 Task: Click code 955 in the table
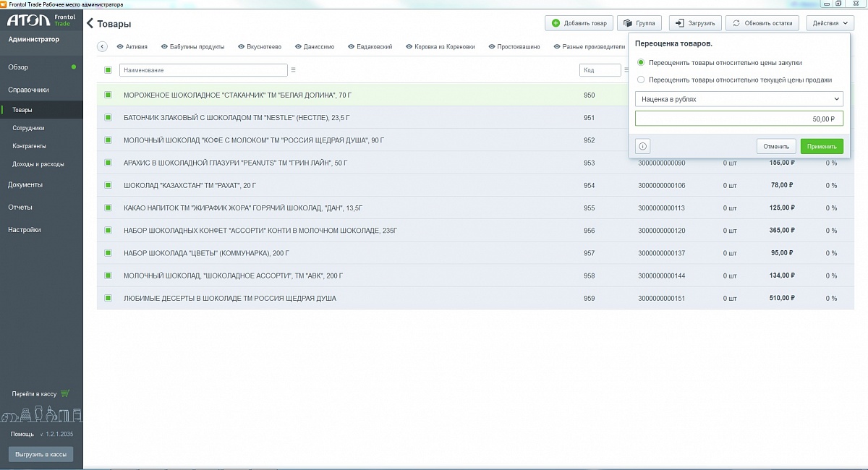point(589,208)
